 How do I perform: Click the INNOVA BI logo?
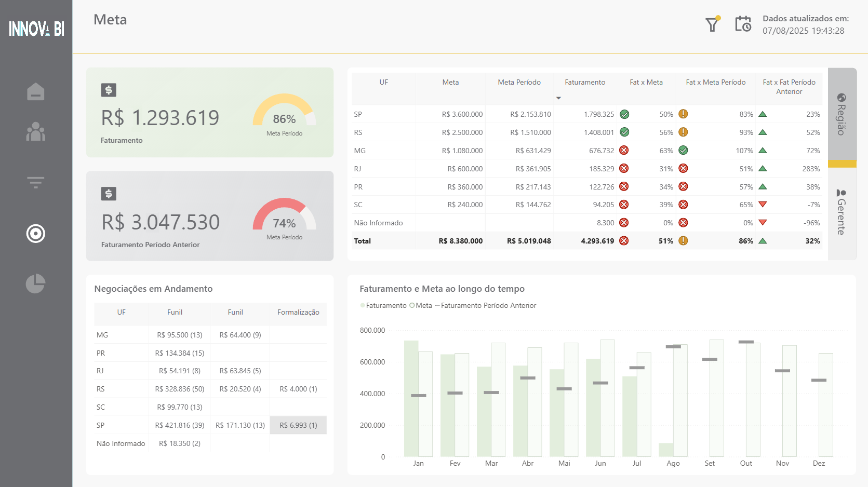tap(36, 29)
